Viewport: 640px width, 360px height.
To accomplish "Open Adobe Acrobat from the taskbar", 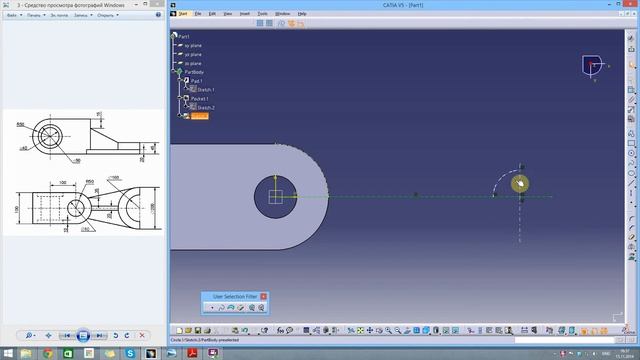I will pos(192,353).
